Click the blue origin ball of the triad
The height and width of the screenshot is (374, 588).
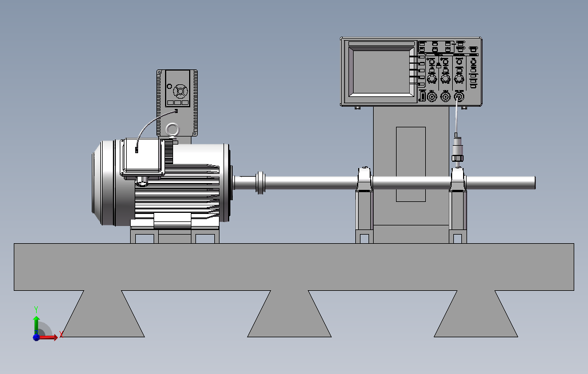pyautogui.click(x=36, y=337)
